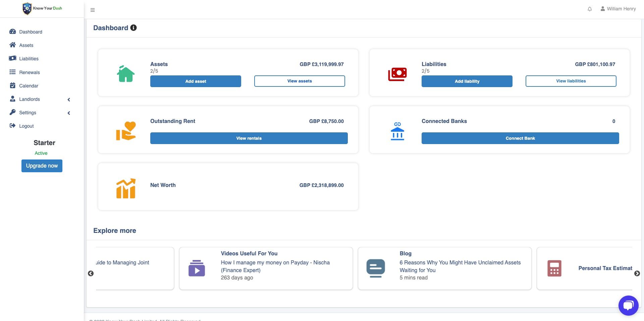Open Renewals in the sidebar

coord(30,72)
